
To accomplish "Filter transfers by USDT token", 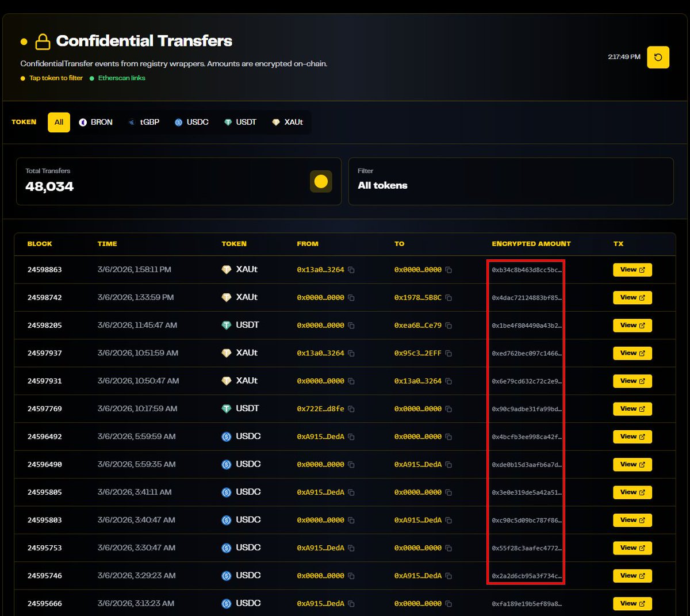I will pos(240,123).
